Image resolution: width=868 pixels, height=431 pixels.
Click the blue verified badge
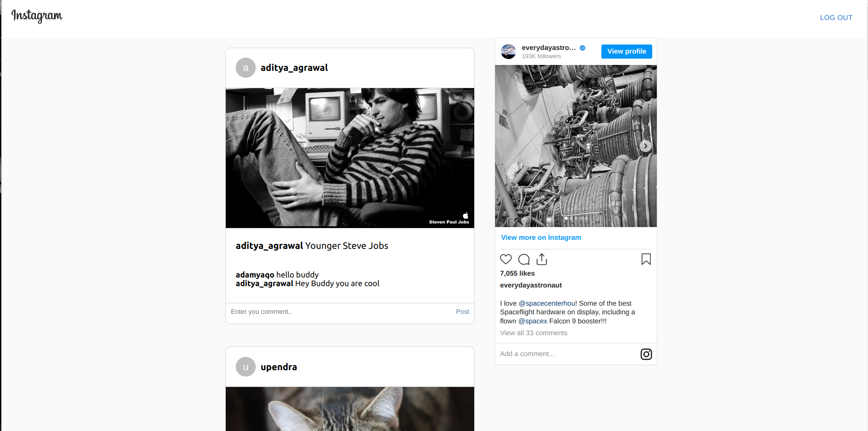point(582,48)
